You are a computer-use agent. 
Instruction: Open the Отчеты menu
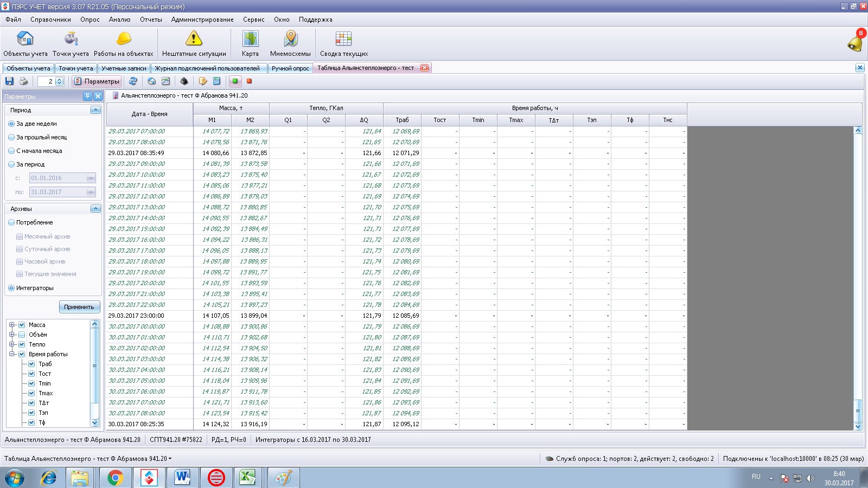pos(151,20)
